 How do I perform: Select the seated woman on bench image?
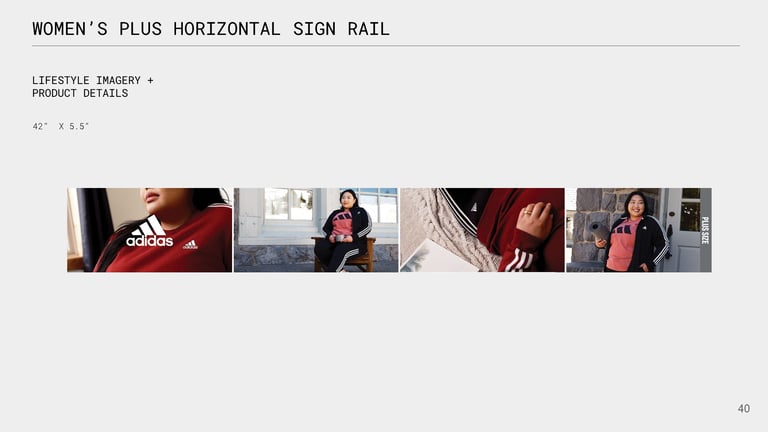[316, 230]
